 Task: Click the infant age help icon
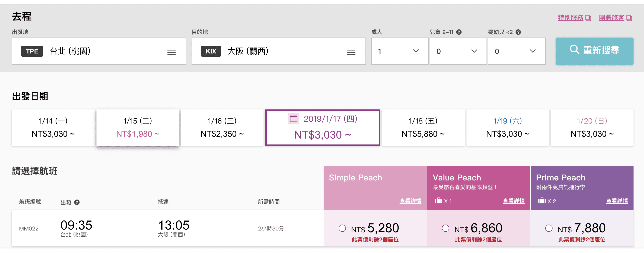(x=518, y=32)
